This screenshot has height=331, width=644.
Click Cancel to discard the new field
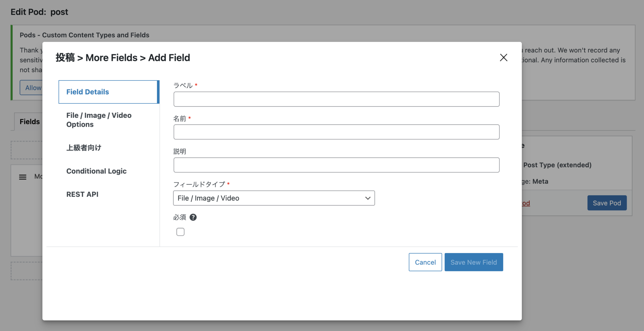[x=425, y=262]
